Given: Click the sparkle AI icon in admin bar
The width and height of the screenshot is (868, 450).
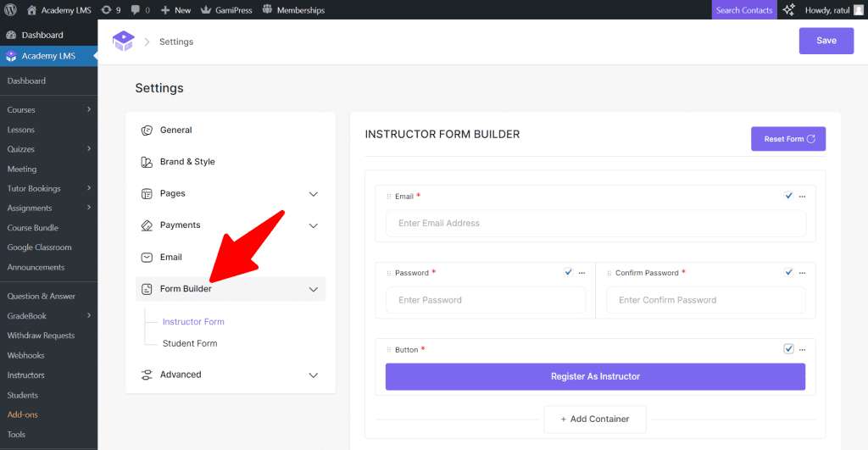Looking at the screenshot, I should click(x=788, y=9).
